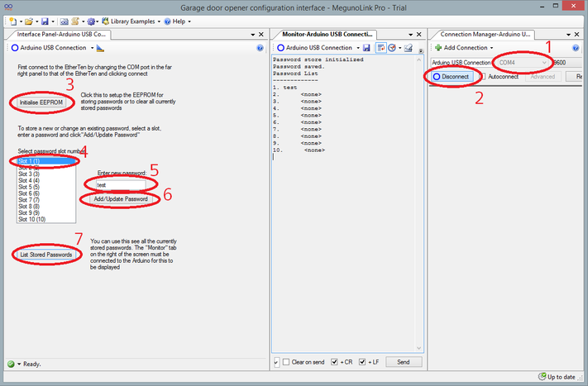Select Slot 1 (1) in the list
Image resolution: width=588 pixels, height=386 pixels.
click(x=46, y=161)
